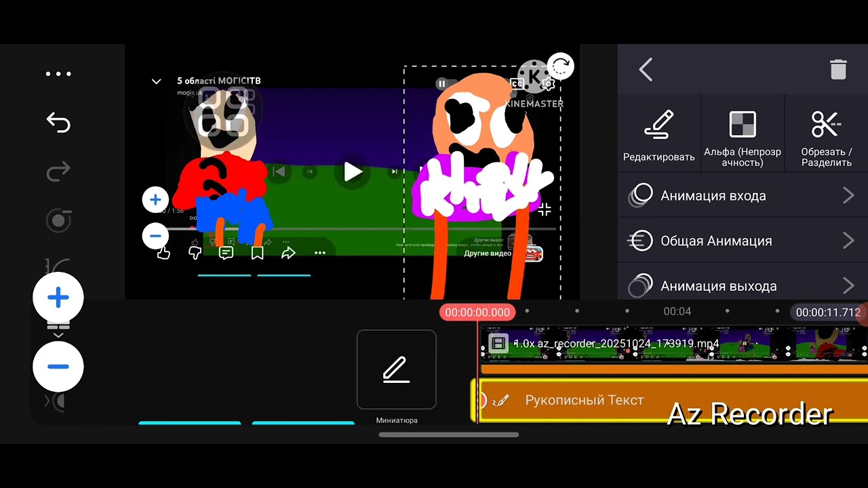Click the red 00:00:00.000 playhead time
The image size is (868, 488).
tap(477, 312)
